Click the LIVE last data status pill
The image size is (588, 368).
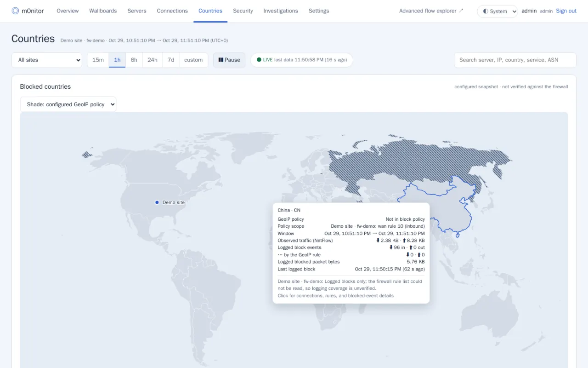[x=302, y=60]
